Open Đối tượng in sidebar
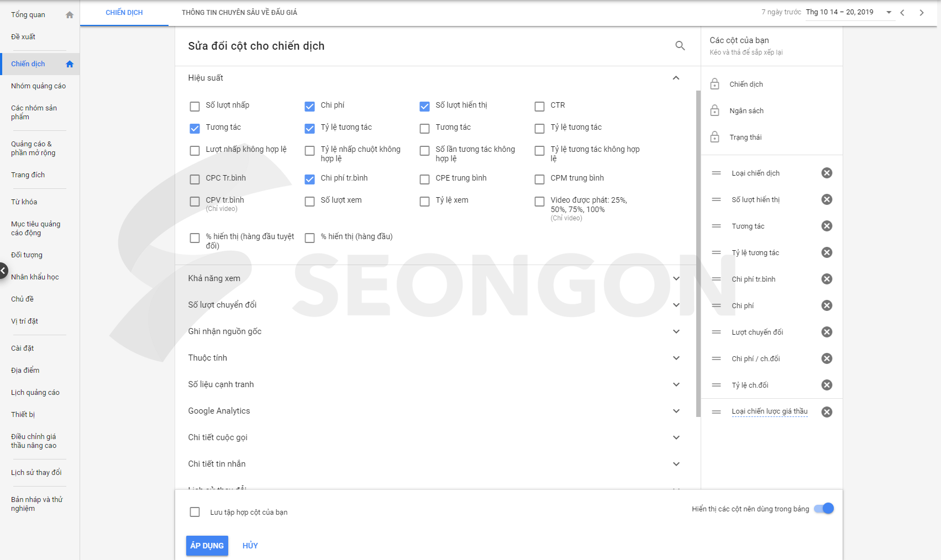This screenshot has height=560, width=941. [27, 255]
